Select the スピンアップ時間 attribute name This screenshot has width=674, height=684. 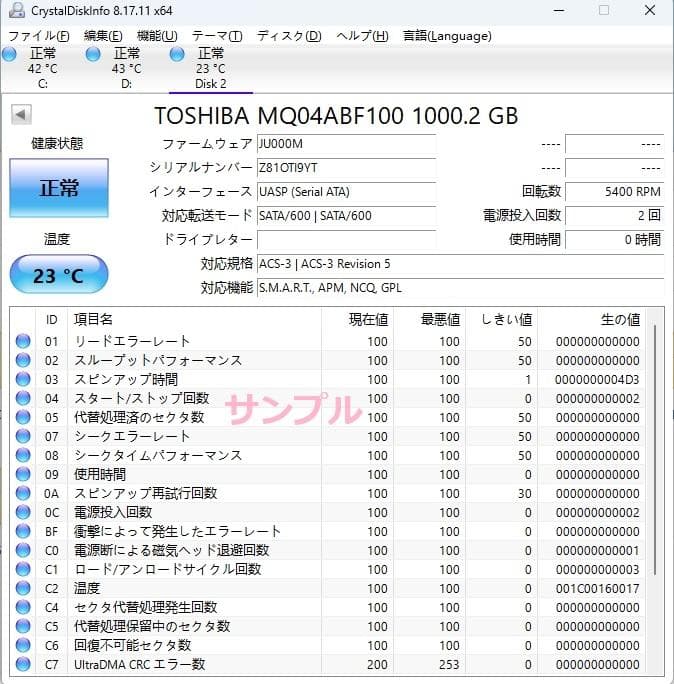(x=126, y=379)
